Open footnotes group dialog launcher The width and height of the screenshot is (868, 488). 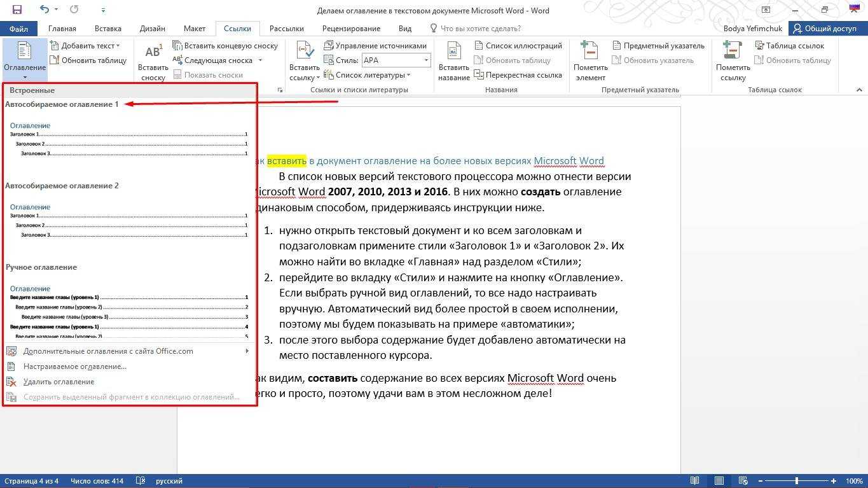[x=280, y=90]
